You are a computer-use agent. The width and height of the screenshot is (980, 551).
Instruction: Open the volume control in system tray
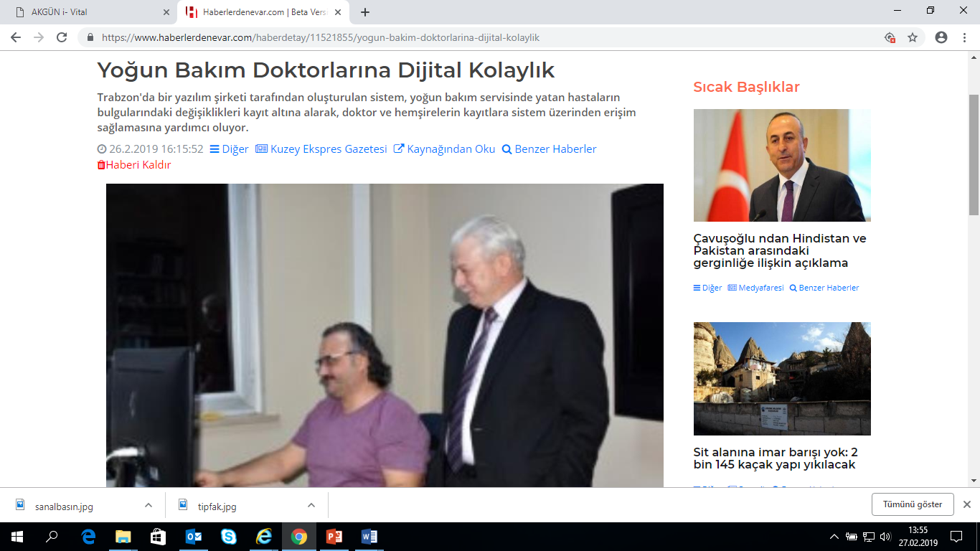point(885,537)
